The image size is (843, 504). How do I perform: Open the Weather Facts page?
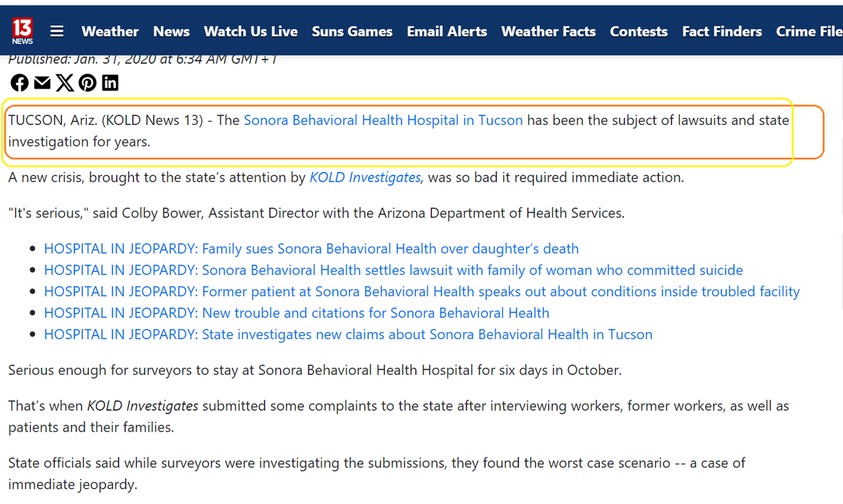549,32
